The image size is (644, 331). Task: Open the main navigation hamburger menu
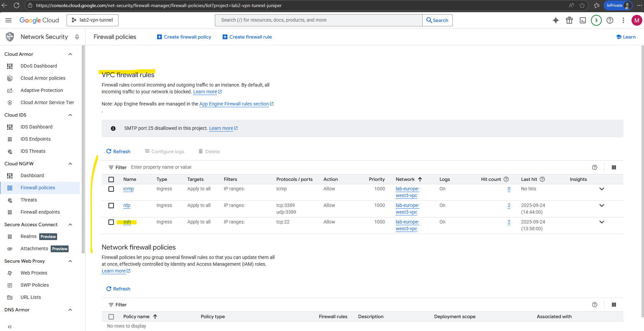(x=8, y=20)
